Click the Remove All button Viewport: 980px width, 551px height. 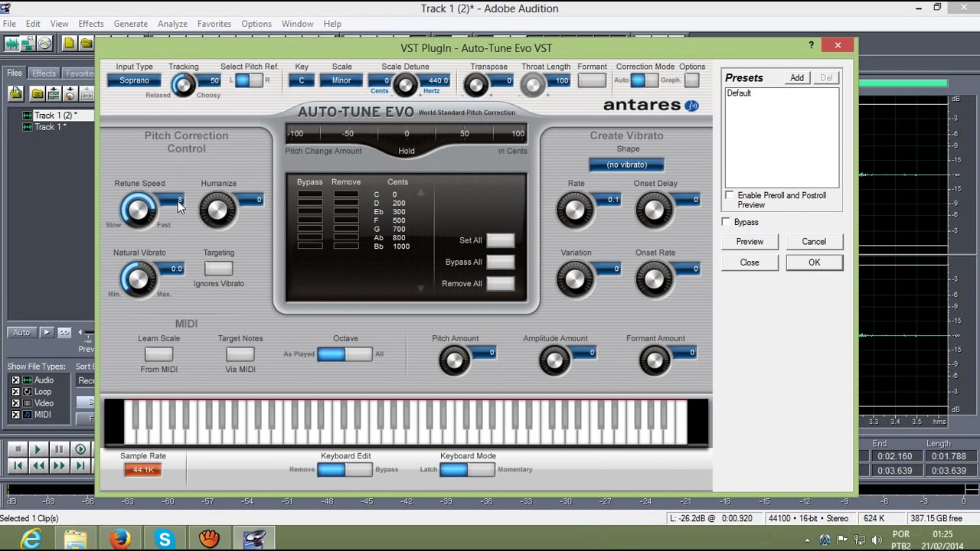click(x=501, y=283)
